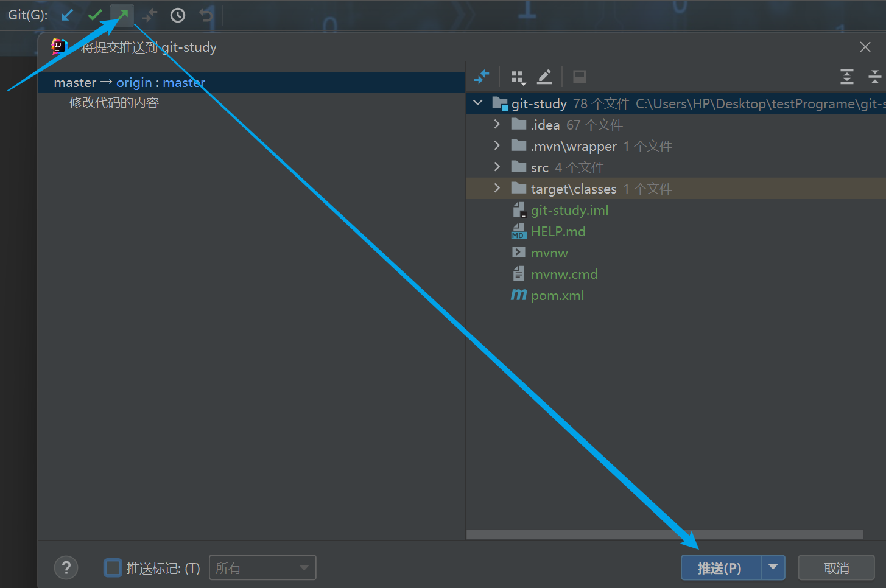
Task: Expand the src folder
Action: click(x=497, y=167)
